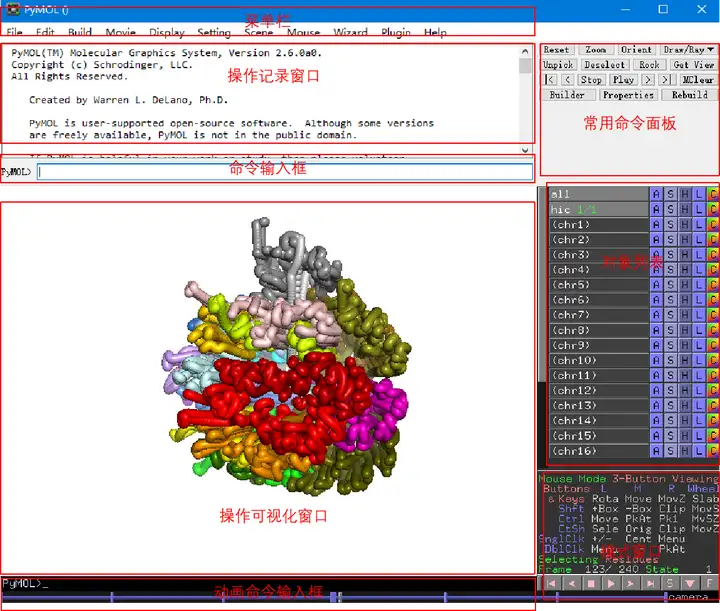Open the Builder panel
This screenshot has height=611, width=720.
567,95
